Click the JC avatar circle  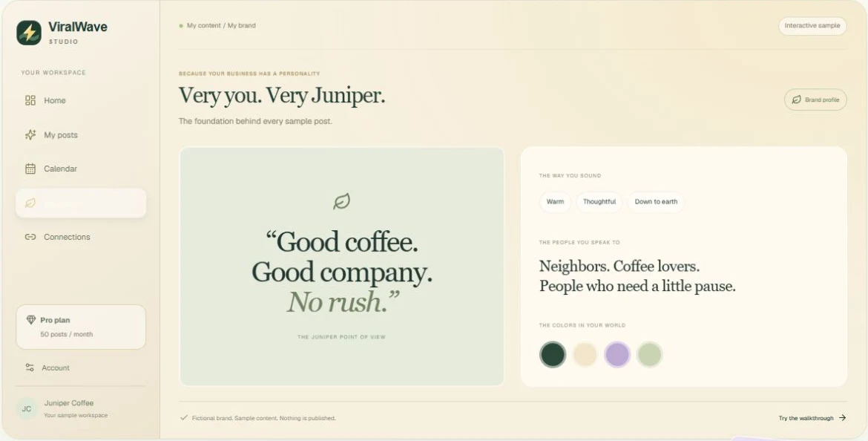(27, 409)
